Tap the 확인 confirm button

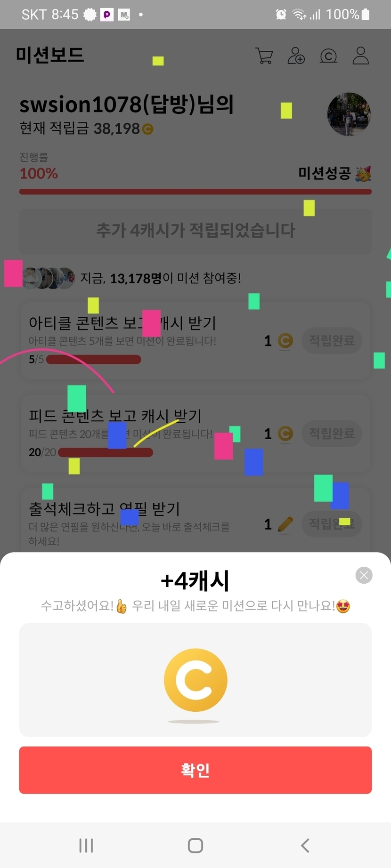click(195, 770)
